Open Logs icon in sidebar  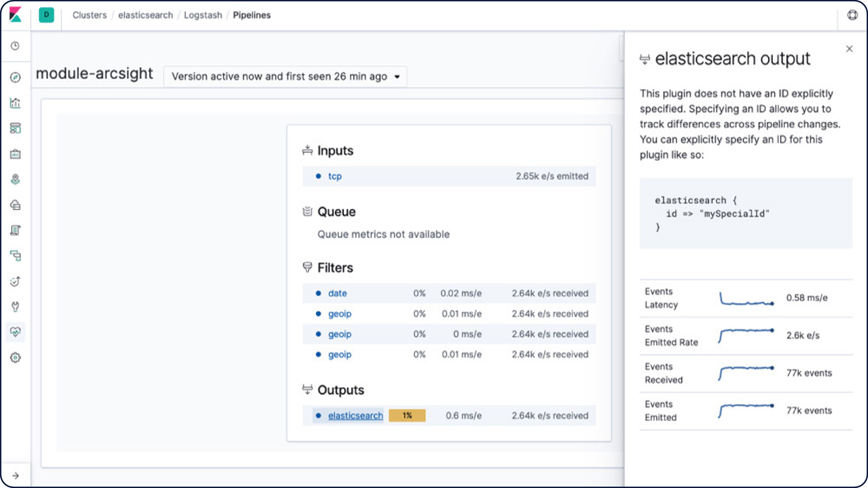15,230
